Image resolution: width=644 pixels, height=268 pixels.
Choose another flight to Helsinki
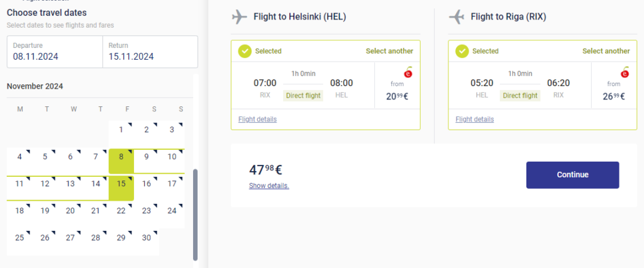[389, 51]
